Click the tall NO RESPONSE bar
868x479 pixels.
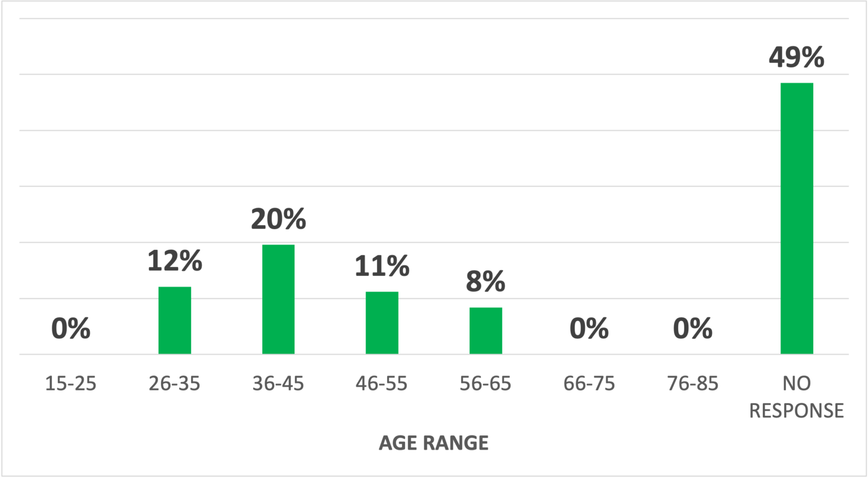coord(797,218)
